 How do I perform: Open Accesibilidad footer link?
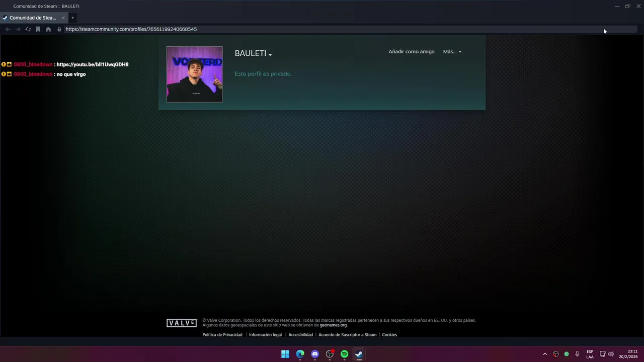tap(300, 335)
